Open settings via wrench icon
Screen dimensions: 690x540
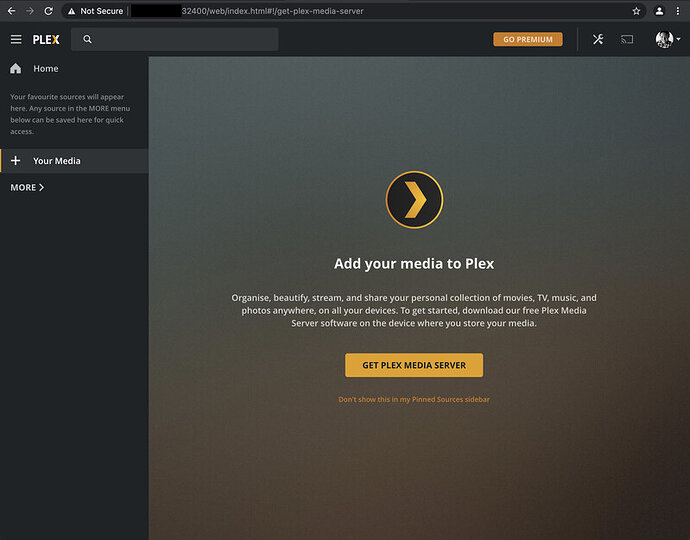coord(598,40)
